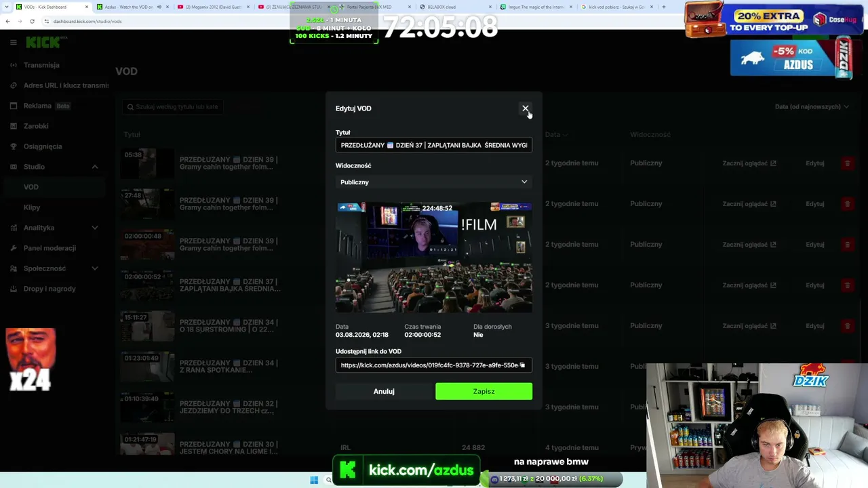Click Edytuj for the 27:48 VOD

(814, 204)
